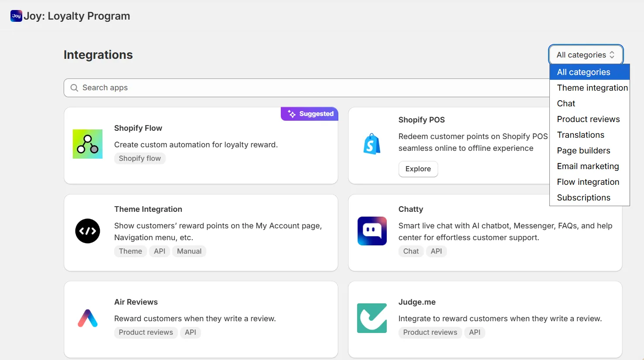
Task: Choose Translations category
Action: click(589, 135)
